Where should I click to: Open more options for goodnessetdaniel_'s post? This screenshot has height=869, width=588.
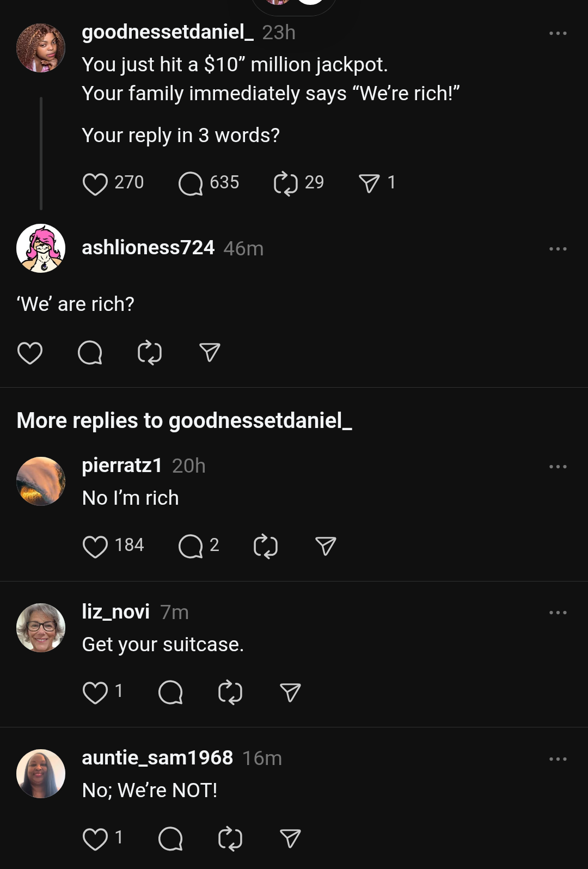pos(558,33)
